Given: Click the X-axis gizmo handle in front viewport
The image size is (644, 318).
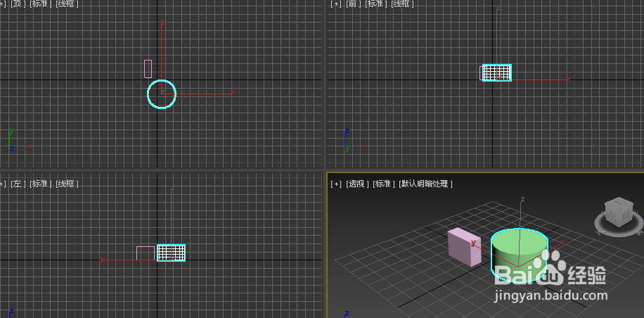Looking at the screenshot, I should click(x=569, y=79).
